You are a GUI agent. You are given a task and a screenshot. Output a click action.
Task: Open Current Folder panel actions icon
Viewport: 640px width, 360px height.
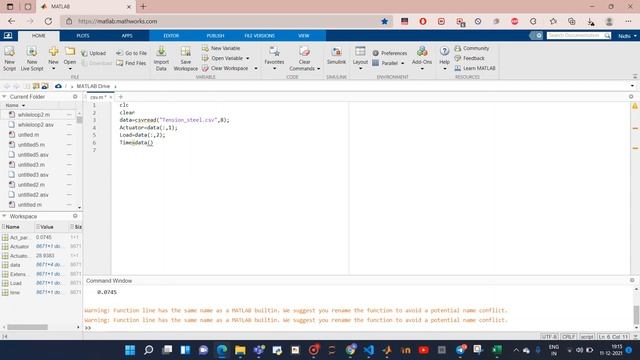pos(75,97)
